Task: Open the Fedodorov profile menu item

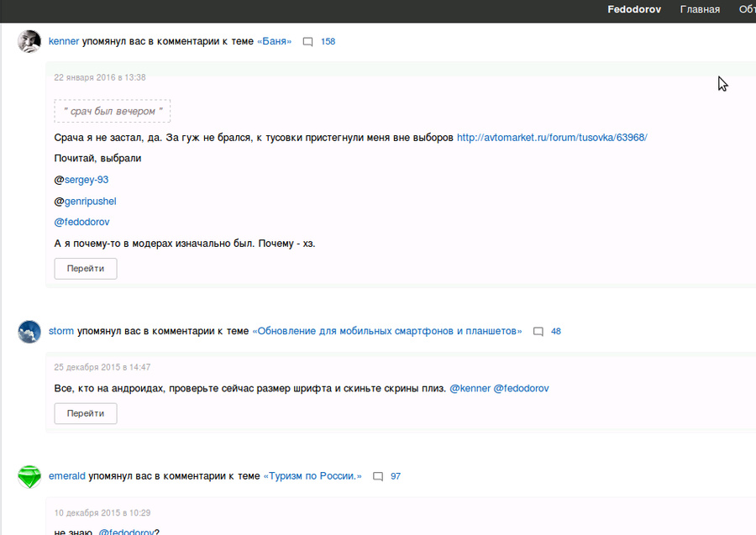Action: (634, 9)
